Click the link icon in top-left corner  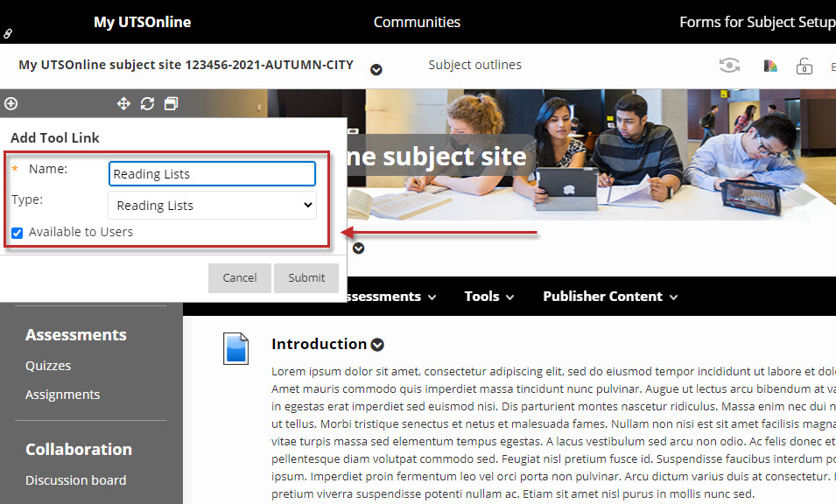click(8, 33)
